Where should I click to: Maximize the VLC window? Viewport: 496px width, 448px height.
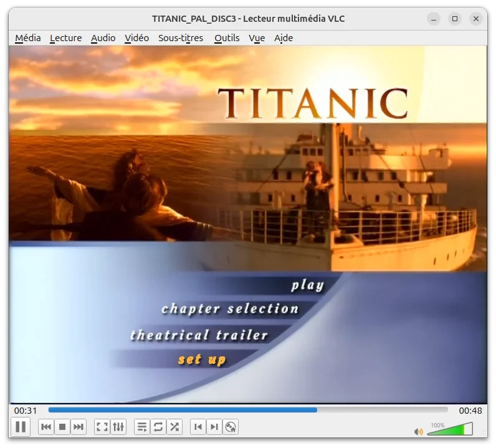pyautogui.click(x=454, y=19)
